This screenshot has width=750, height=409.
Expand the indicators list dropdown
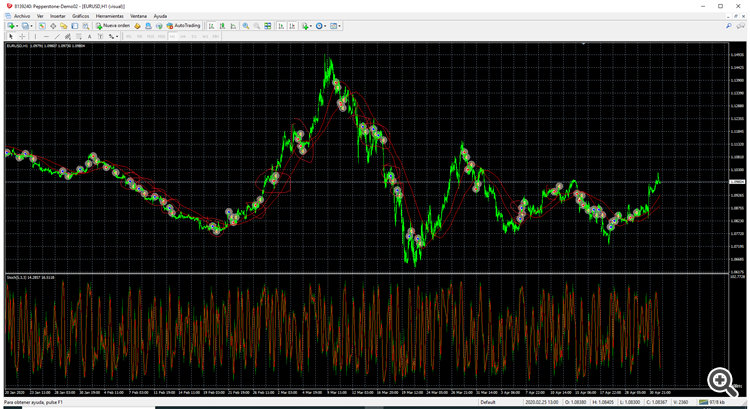pos(312,26)
